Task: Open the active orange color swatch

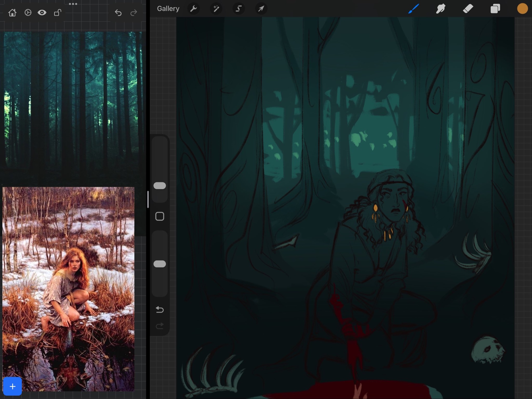Action: click(x=522, y=9)
